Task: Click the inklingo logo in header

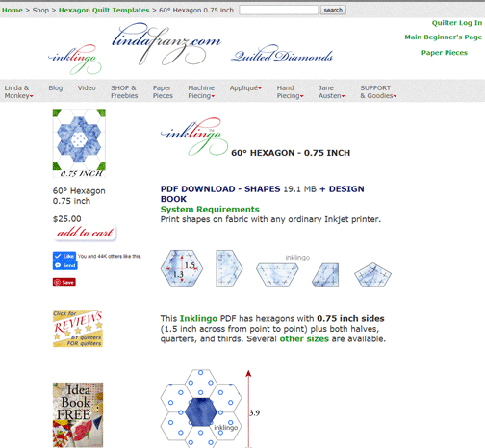Action: [x=75, y=60]
